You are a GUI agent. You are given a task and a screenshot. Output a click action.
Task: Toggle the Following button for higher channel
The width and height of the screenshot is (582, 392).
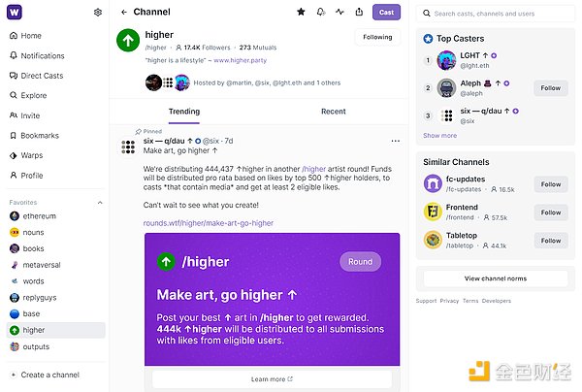(377, 37)
